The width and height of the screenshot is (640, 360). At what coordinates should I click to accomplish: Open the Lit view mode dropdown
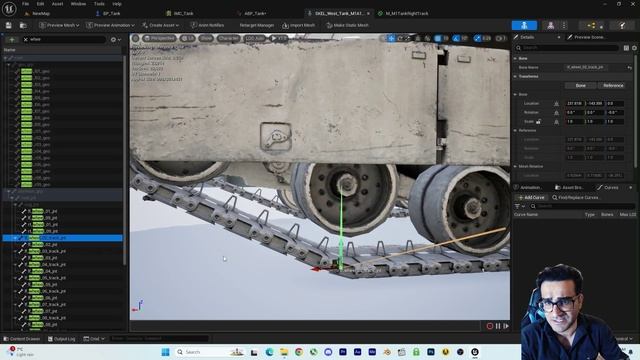pyautogui.click(x=187, y=38)
